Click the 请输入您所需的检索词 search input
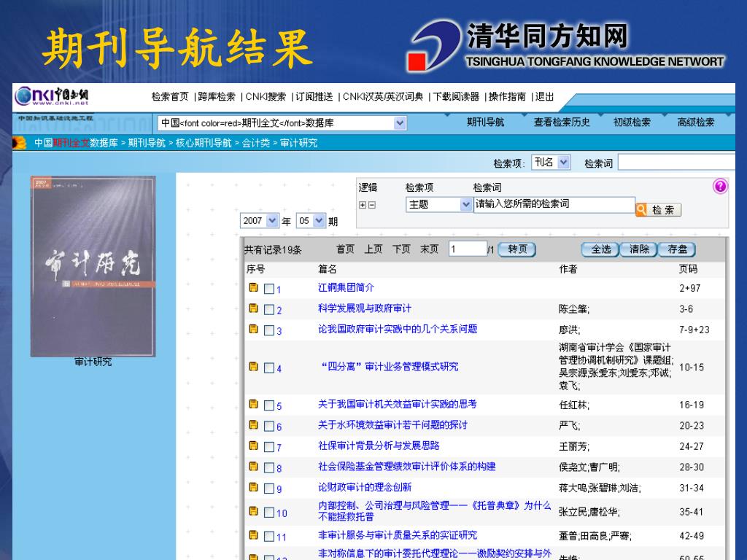This screenshot has height=560, width=747. tap(554, 204)
